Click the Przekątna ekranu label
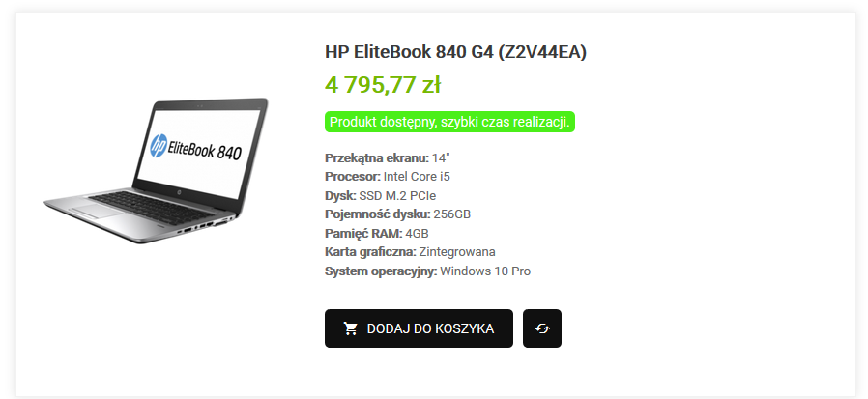The height and width of the screenshot is (399, 868). [377, 158]
